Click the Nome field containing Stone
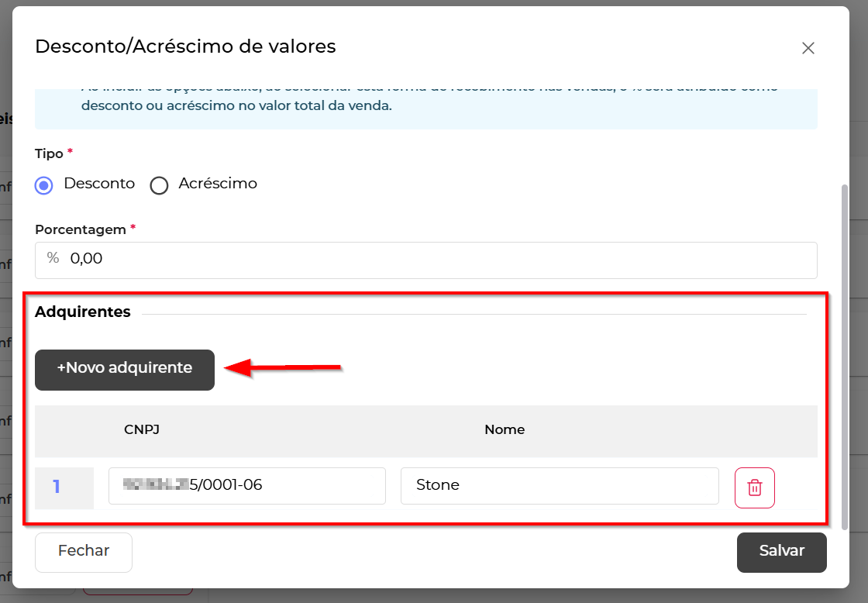Viewport: 868px width, 603px height. (559, 486)
